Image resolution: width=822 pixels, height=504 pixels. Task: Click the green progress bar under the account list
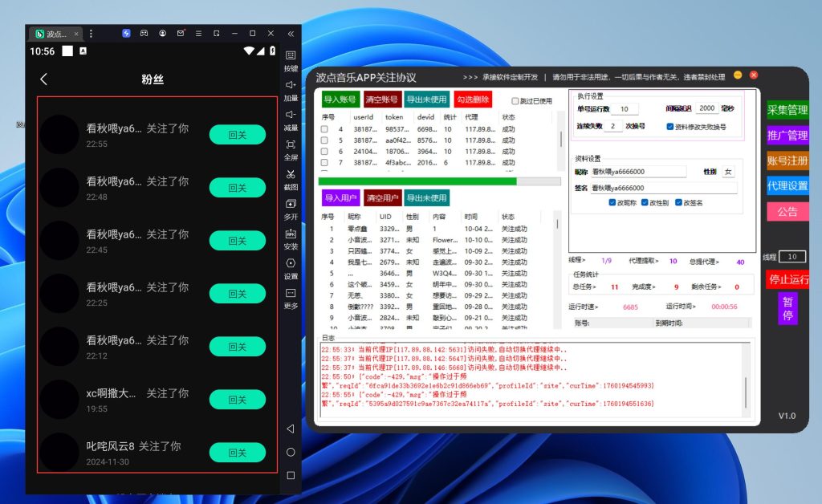(417, 181)
